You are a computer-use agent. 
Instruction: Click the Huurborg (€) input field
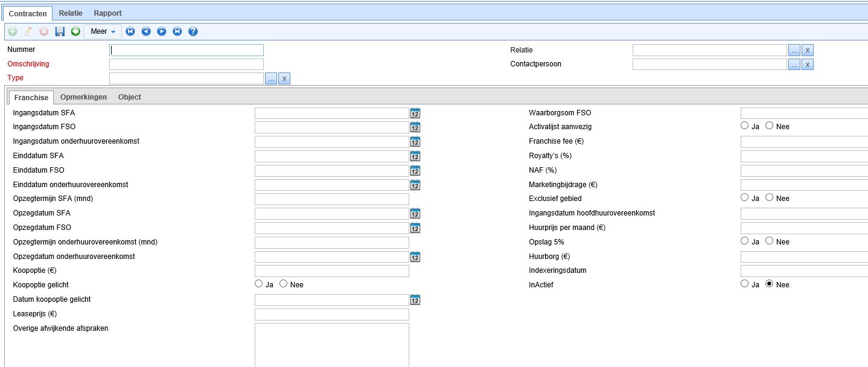click(804, 257)
